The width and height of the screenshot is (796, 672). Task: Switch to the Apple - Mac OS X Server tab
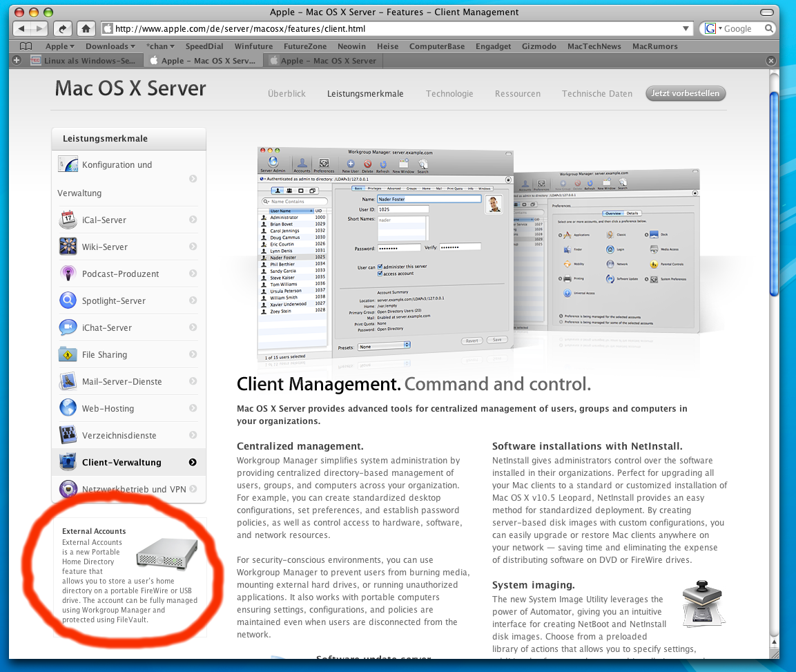coord(323,61)
